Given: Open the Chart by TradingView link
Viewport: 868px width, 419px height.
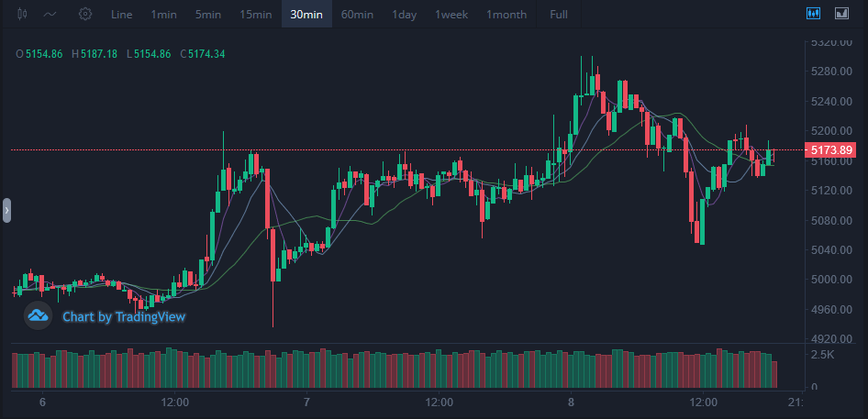Looking at the screenshot, I should tap(124, 317).
